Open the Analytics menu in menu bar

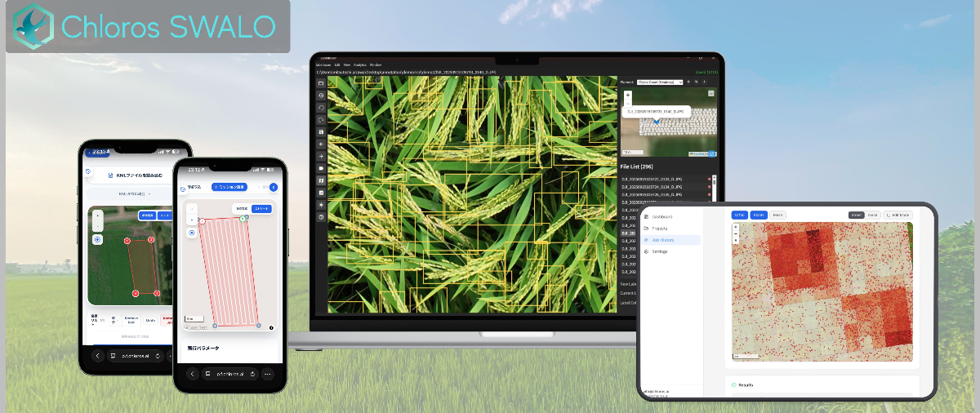[360, 64]
